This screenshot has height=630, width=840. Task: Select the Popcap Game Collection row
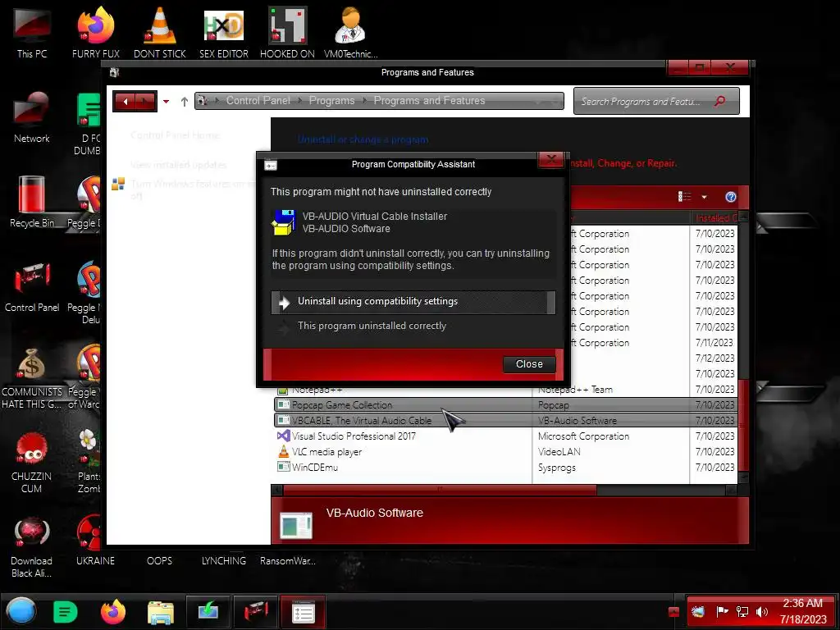[x=505, y=405]
